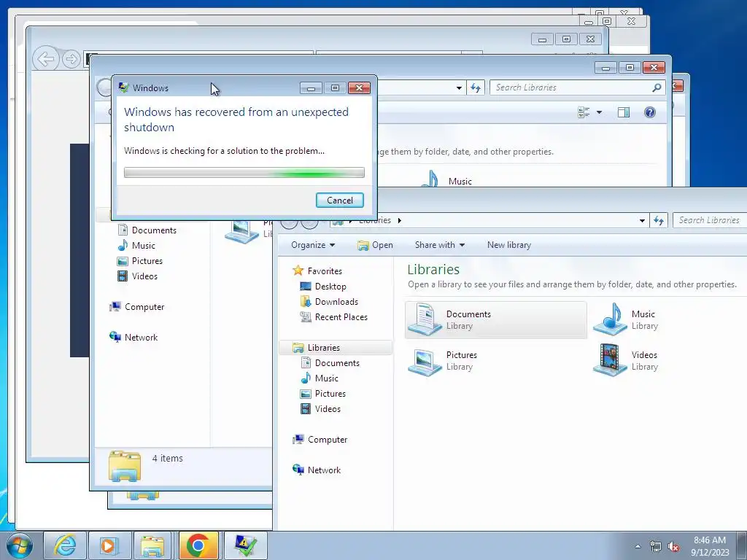Select Documents in middle window navigation tree
The height and width of the screenshot is (560, 747).
coord(147,230)
